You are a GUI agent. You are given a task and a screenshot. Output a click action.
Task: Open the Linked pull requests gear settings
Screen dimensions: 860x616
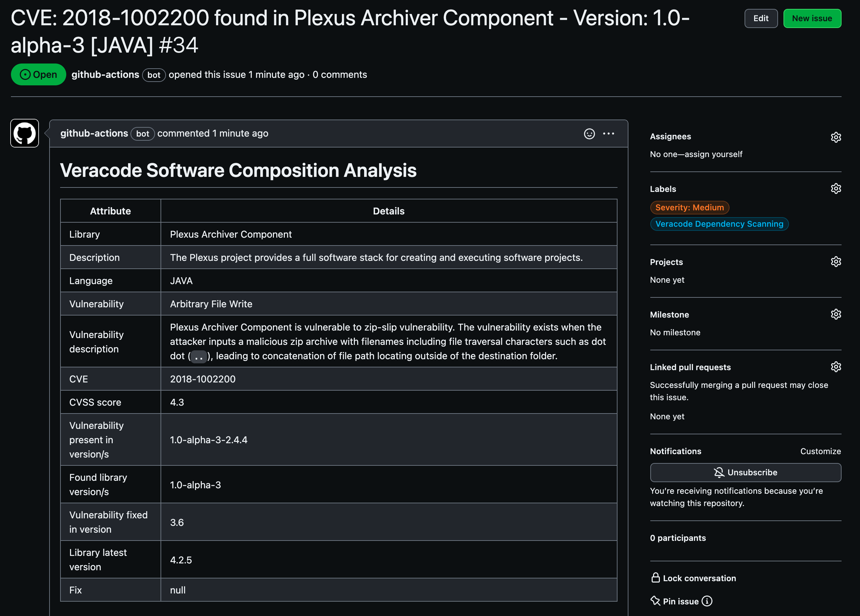(836, 367)
